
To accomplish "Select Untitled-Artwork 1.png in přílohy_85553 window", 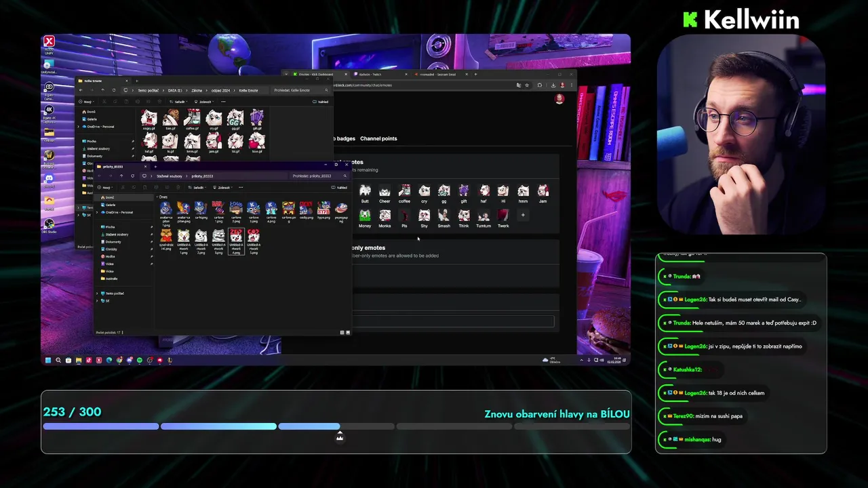I will pyautogui.click(x=183, y=241).
